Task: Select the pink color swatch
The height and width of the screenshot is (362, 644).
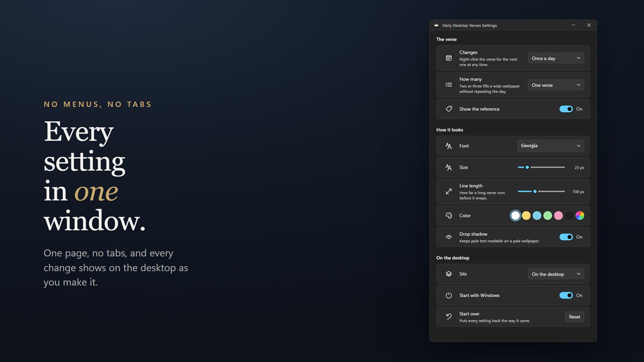Action: click(558, 216)
